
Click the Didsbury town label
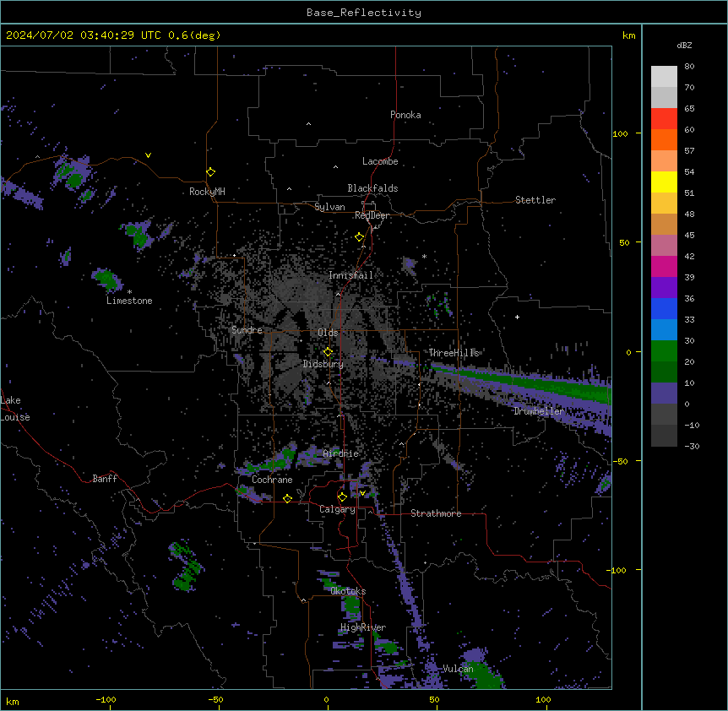pyautogui.click(x=323, y=364)
